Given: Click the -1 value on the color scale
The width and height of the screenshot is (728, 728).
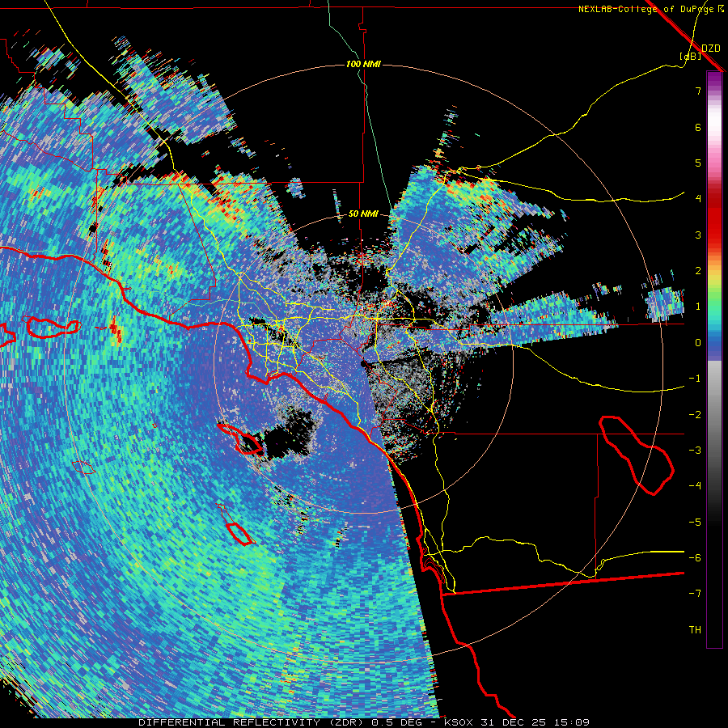Looking at the screenshot, I should pyautogui.click(x=695, y=379).
